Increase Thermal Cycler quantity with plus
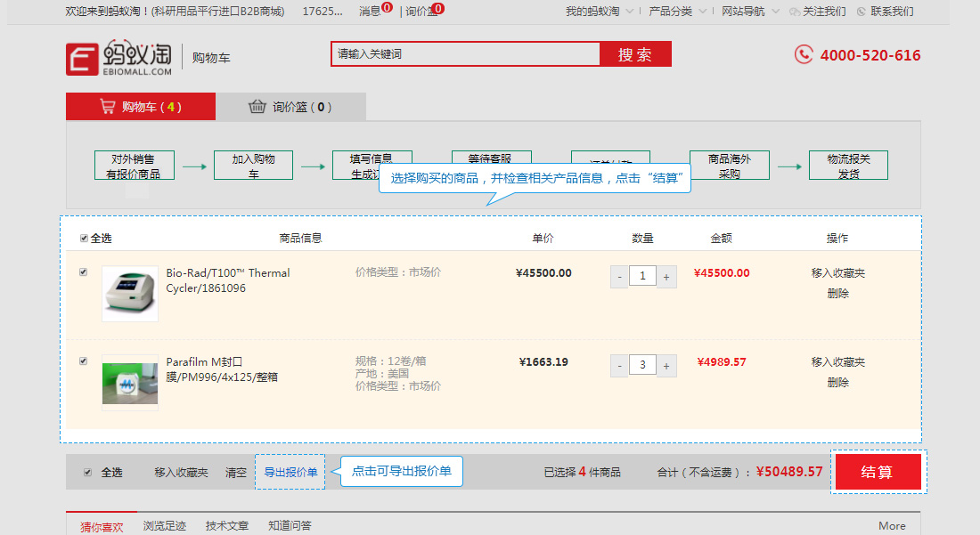 [666, 277]
